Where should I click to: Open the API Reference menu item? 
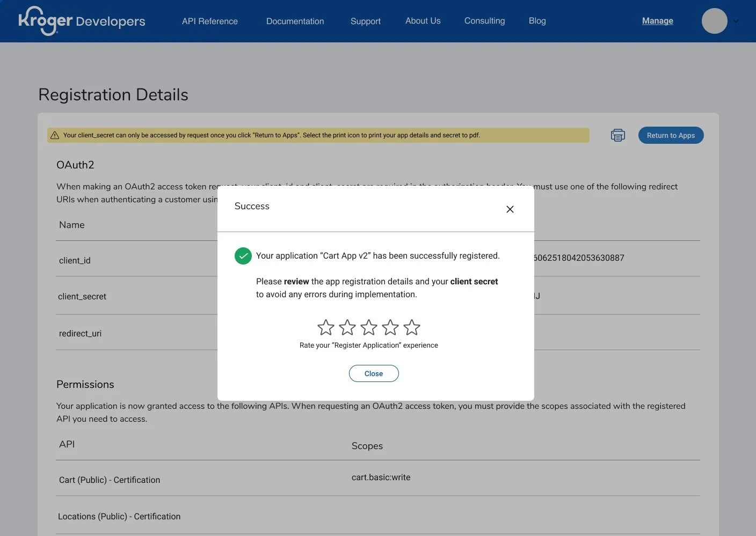(x=210, y=21)
